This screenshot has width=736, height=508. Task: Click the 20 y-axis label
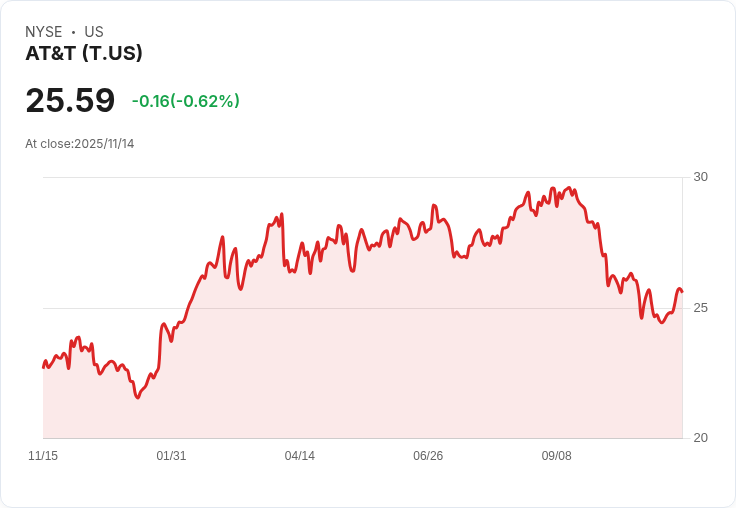coord(700,438)
